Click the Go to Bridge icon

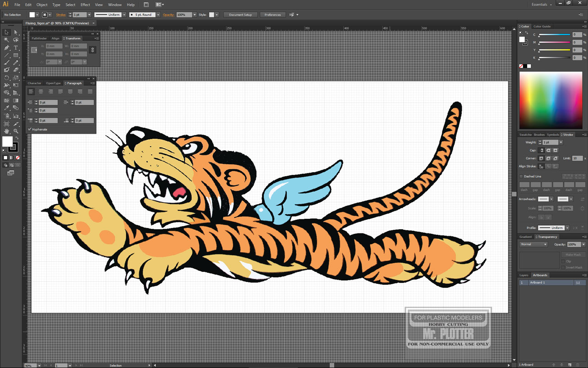(146, 5)
